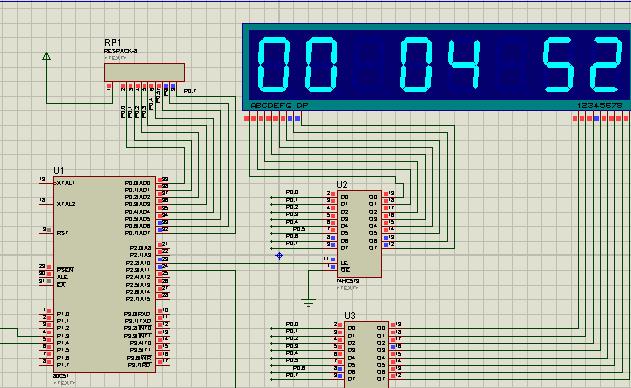
Task: Click the LE pin on U2
Action: tap(344, 262)
